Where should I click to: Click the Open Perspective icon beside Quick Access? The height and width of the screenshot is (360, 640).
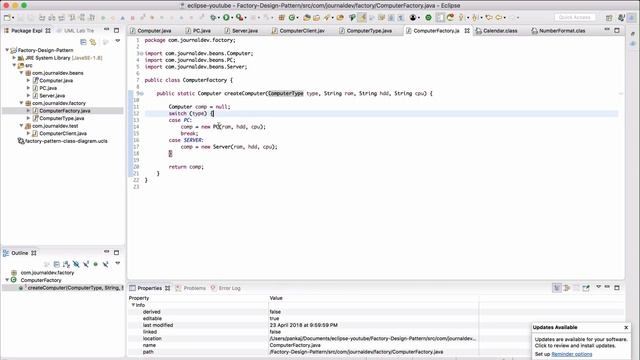[x=609, y=18]
